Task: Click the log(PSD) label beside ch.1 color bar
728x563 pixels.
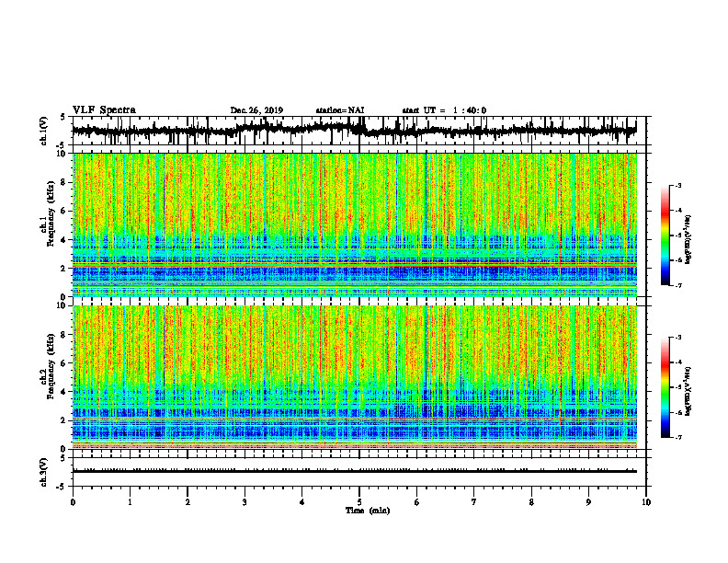Action: pos(688,240)
